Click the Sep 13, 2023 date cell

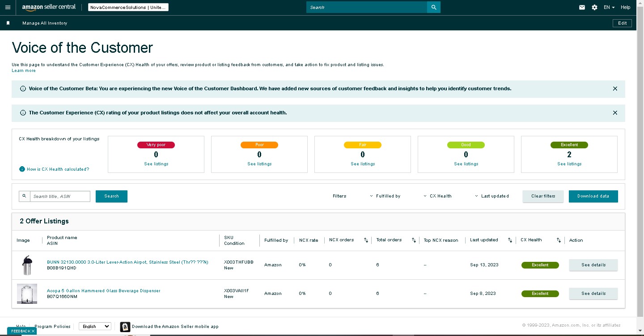pos(484,265)
